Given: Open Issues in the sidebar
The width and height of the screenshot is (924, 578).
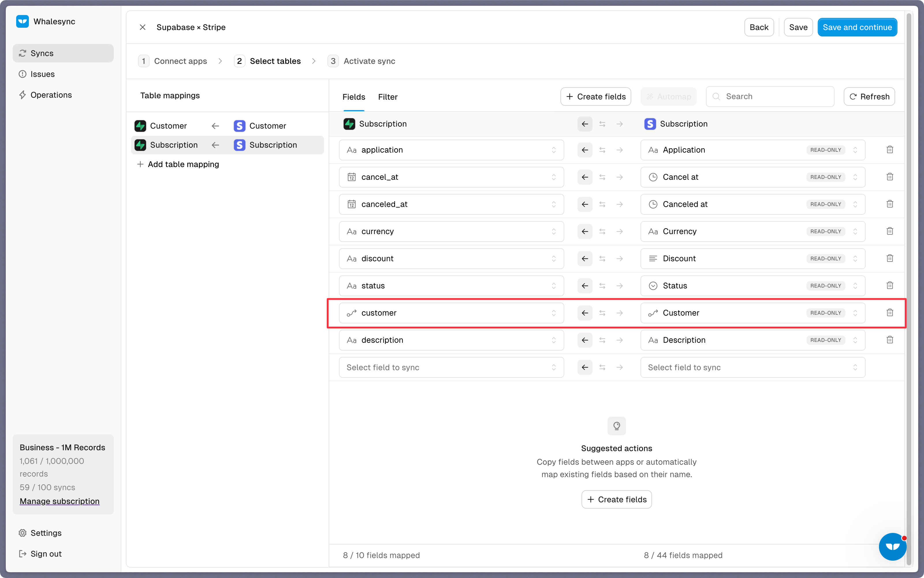Looking at the screenshot, I should pyautogui.click(x=63, y=74).
